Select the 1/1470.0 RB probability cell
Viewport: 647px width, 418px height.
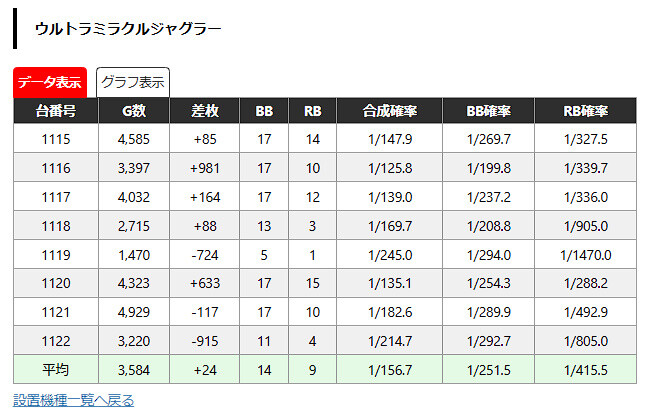tap(586, 255)
